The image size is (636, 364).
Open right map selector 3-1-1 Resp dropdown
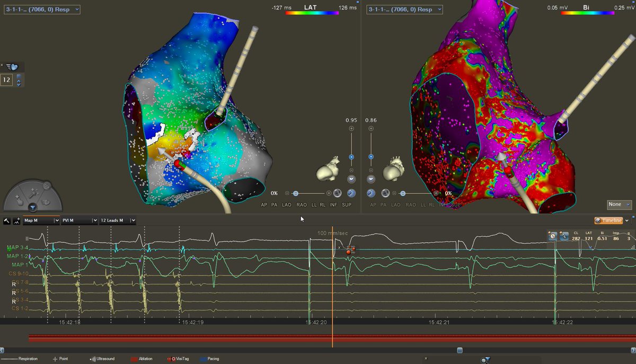[x=404, y=10]
